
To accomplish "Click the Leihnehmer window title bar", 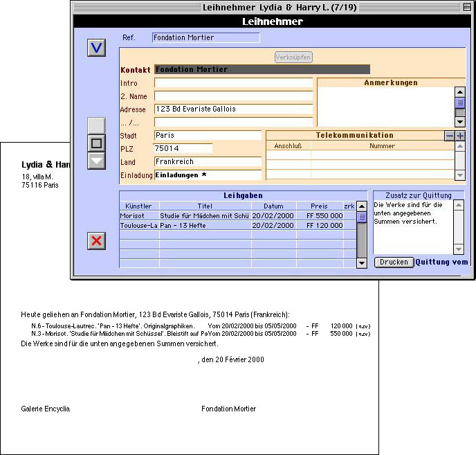I will pyautogui.click(x=273, y=7).
